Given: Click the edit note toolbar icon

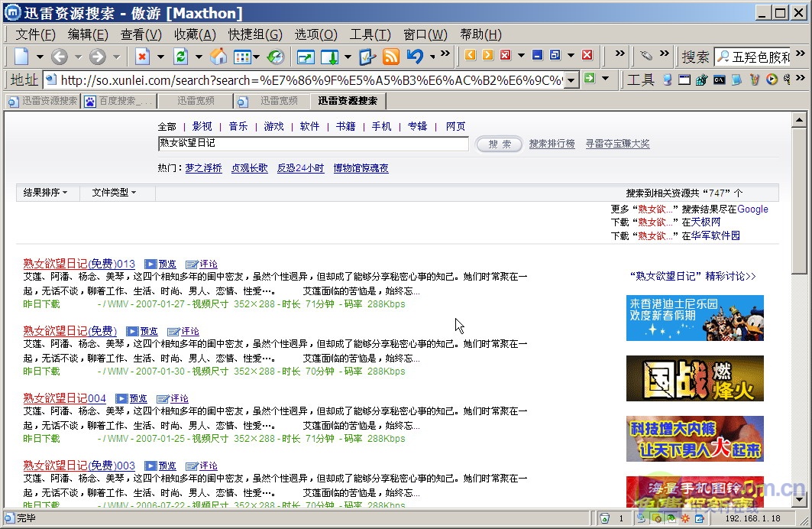Looking at the screenshot, I should [x=367, y=56].
